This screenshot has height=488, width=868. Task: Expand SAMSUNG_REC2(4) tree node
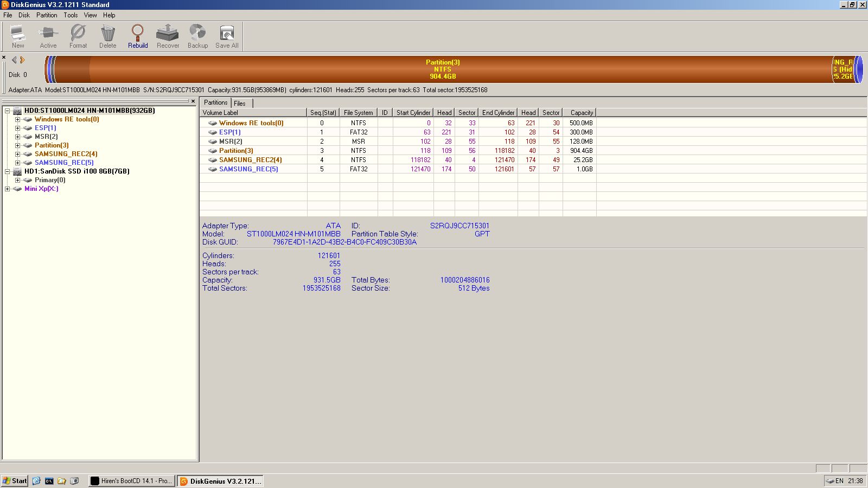pyautogui.click(x=17, y=154)
